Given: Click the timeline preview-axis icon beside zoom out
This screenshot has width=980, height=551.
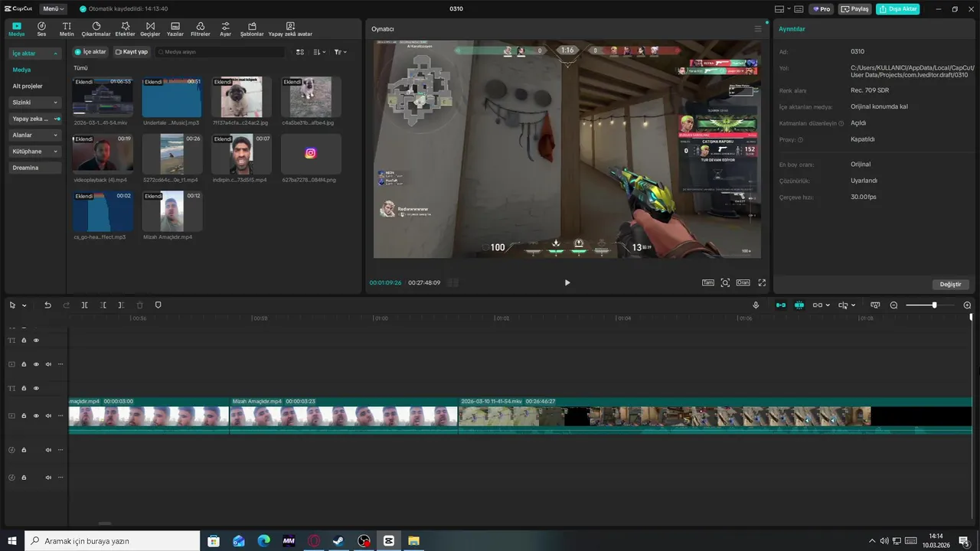Looking at the screenshot, I should pos(875,305).
